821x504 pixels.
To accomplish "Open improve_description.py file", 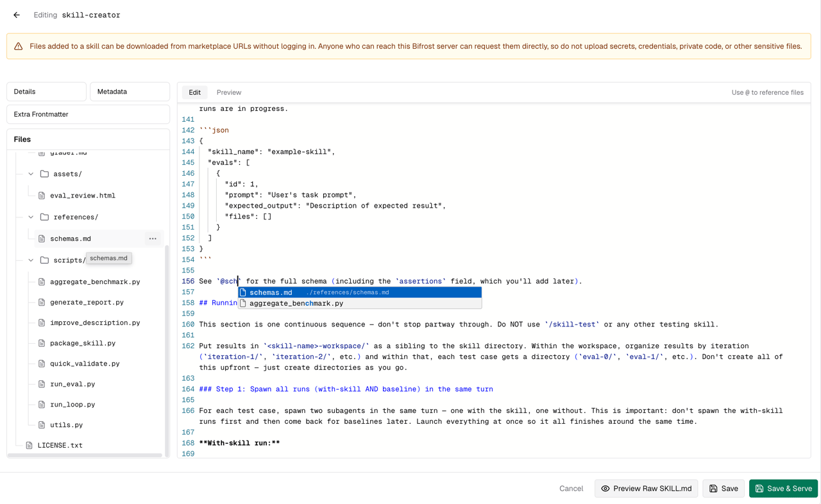I will [x=95, y=323].
